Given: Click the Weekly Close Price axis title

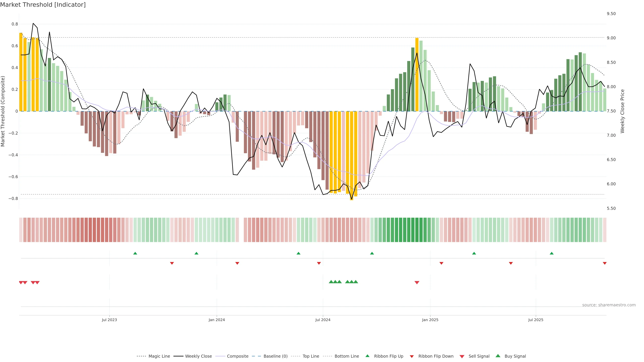Looking at the screenshot, I should (622, 111).
